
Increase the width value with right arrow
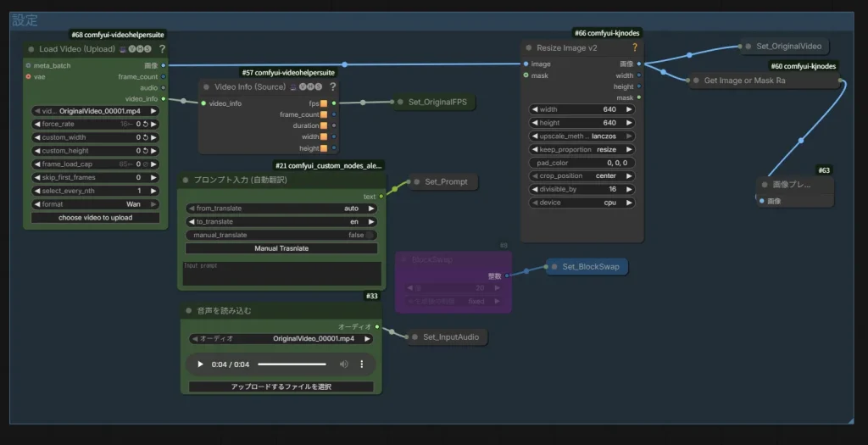pos(629,109)
